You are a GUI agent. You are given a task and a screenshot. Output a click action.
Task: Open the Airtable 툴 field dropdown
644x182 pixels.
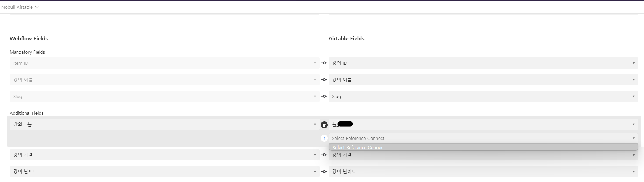click(x=483, y=124)
